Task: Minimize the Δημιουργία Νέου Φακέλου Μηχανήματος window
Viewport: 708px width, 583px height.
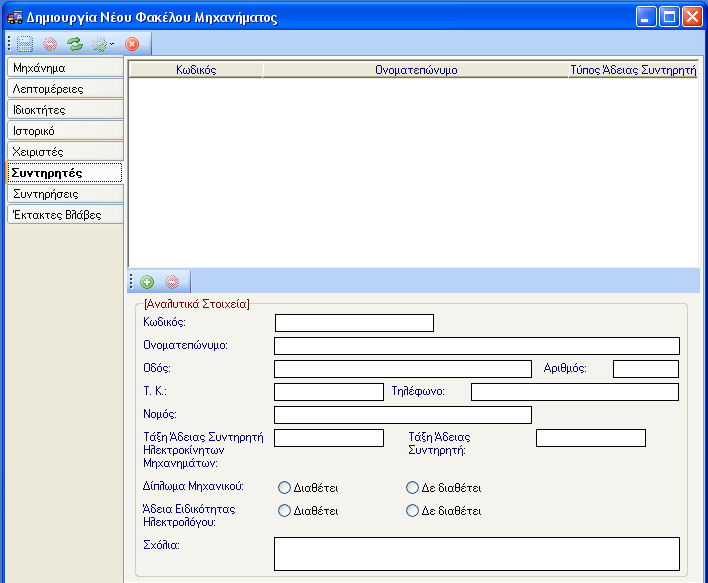Action: [x=646, y=17]
